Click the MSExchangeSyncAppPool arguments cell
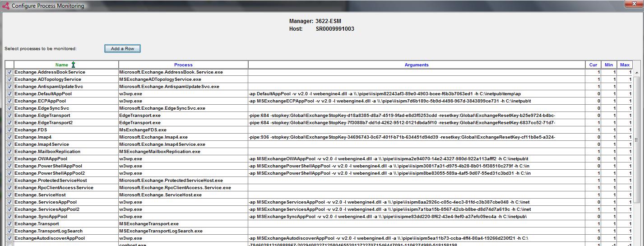The width and height of the screenshot is (644, 246). pyautogui.click(x=417, y=217)
